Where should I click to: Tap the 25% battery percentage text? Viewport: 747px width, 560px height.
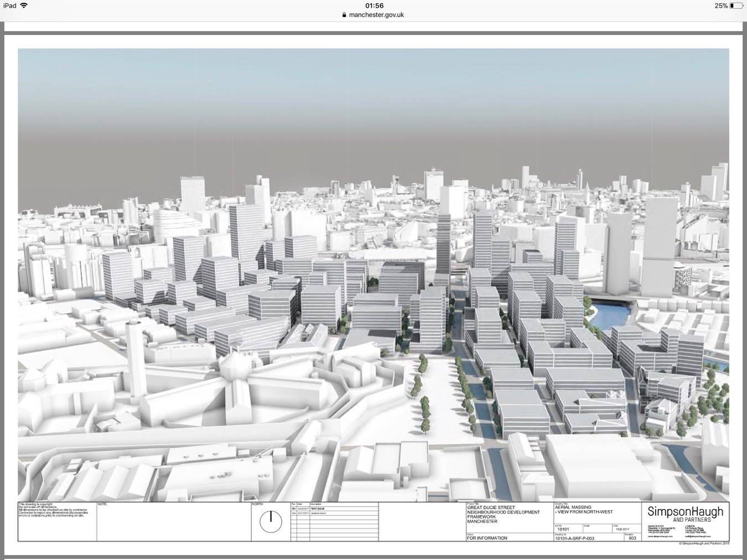pyautogui.click(x=720, y=6)
